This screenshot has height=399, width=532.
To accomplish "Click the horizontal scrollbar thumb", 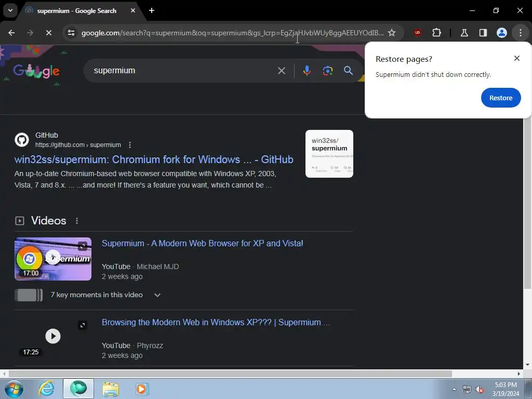I will point(230,374).
